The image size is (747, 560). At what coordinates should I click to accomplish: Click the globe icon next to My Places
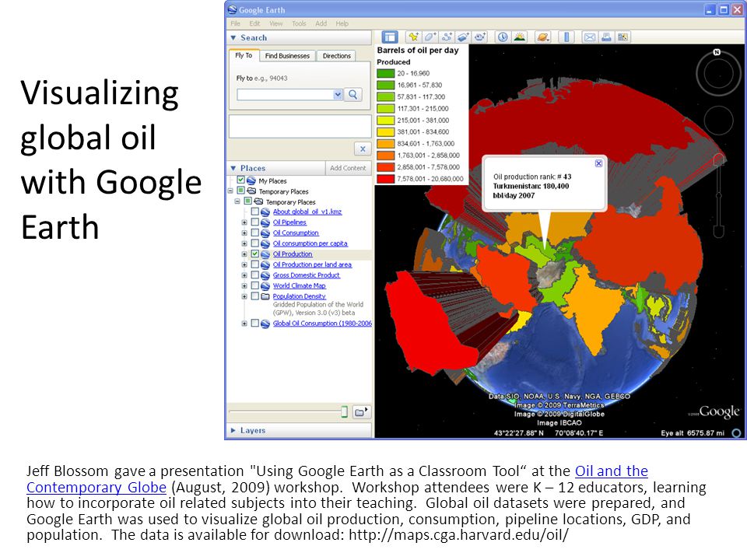pos(251,181)
